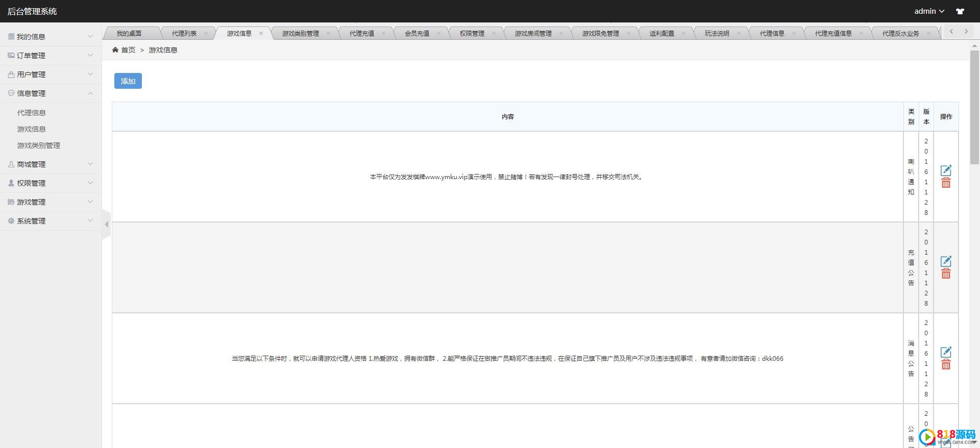This screenshot has width=980, height=448.
Task: Click the t-shirt skin icon in header
Action: click(x=960, y=11)
